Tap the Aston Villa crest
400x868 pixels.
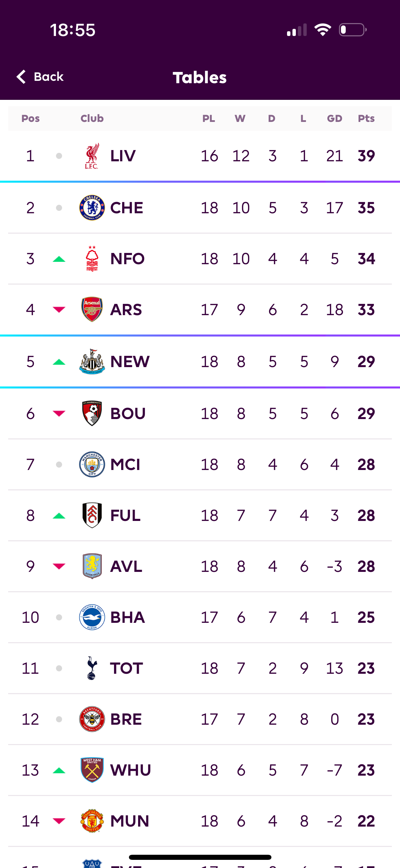[92, 566]
